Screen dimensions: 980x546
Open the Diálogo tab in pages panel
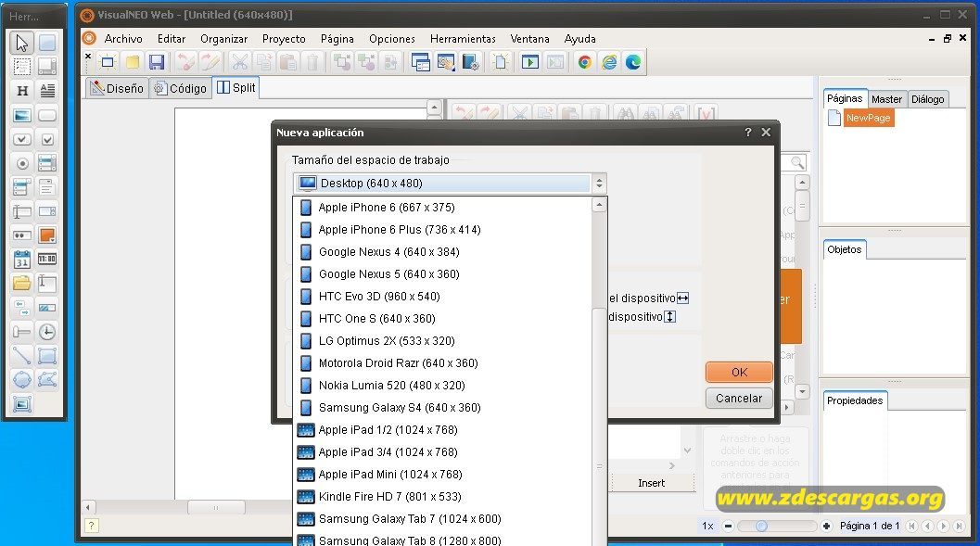coord(927,99)
